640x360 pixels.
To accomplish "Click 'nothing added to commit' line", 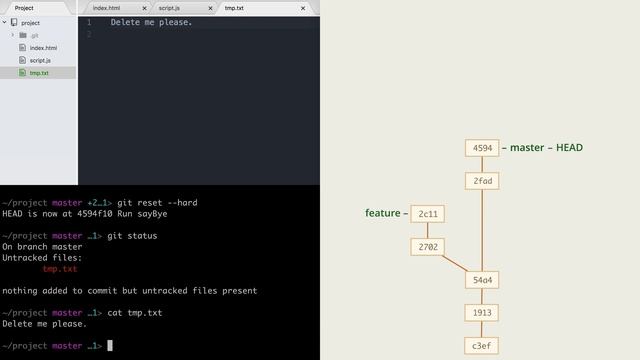I will point(130,291).
